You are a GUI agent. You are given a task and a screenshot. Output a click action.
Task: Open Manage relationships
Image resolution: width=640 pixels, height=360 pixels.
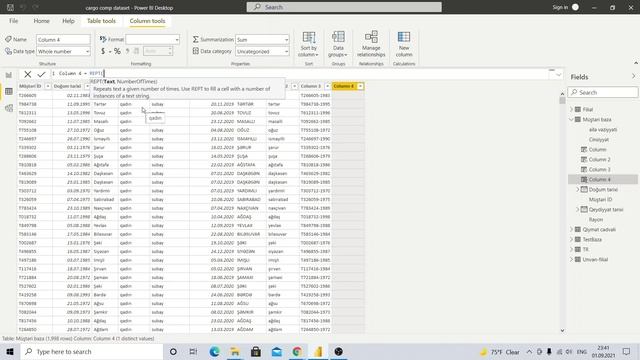point(371,44)
